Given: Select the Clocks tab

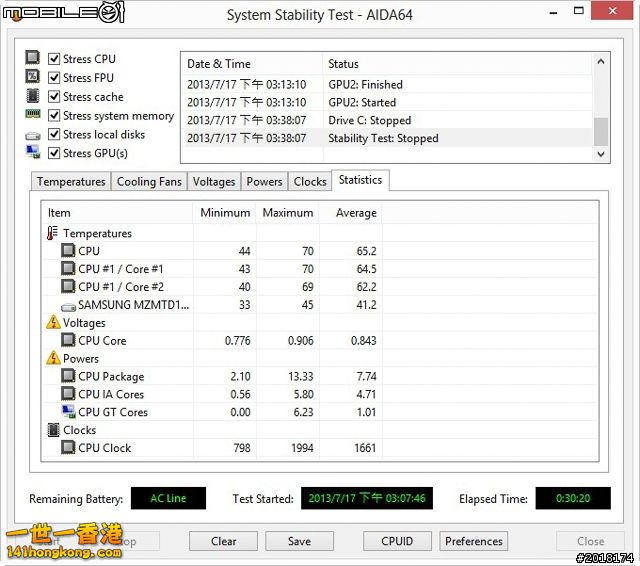Looking at the screenshot, I should click(310, 182).
